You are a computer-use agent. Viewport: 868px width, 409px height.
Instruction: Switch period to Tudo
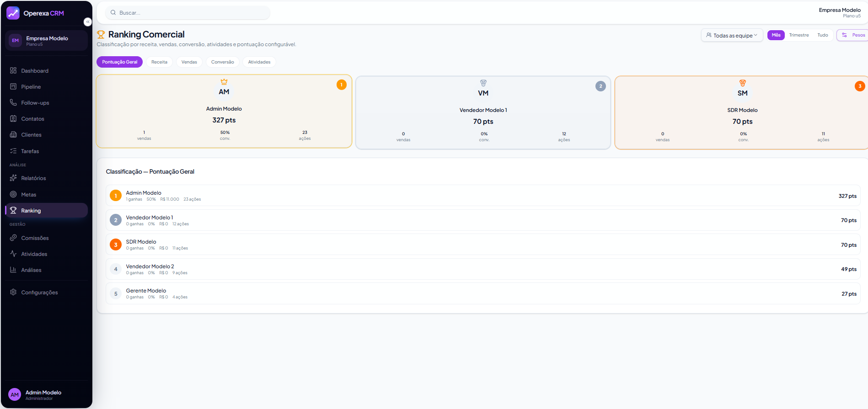pos(822,35)
